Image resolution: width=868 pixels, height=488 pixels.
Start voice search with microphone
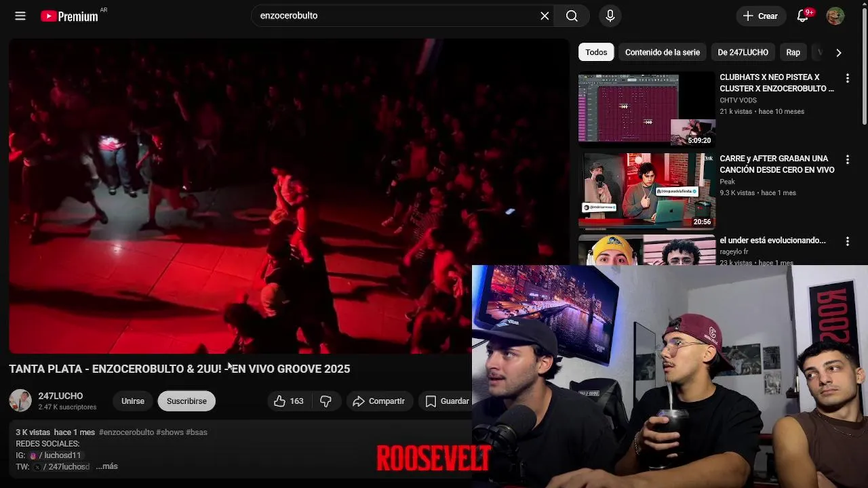pyautogui.click(x=610, y=16)
